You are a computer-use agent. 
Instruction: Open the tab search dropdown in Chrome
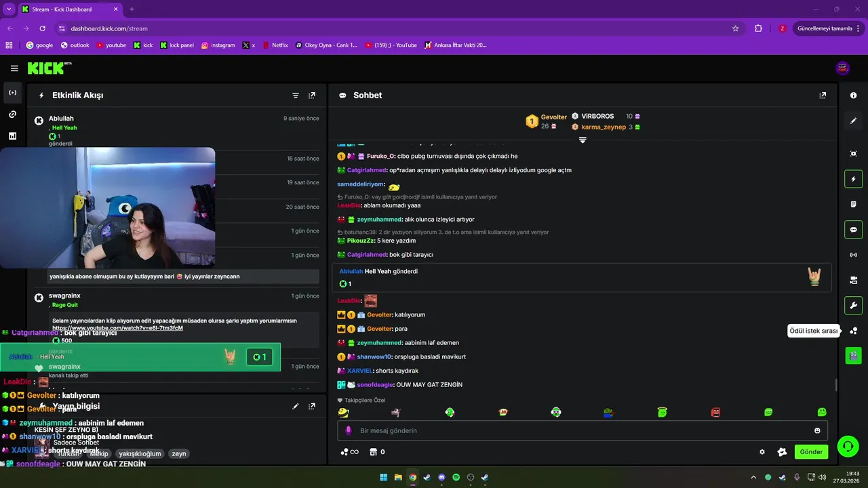(8, 9)
